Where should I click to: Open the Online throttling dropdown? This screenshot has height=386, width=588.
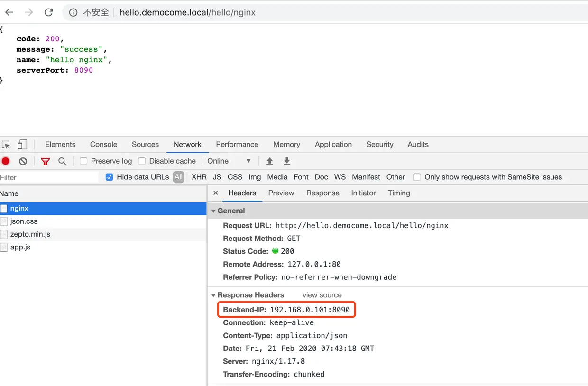tap(229, 161)
